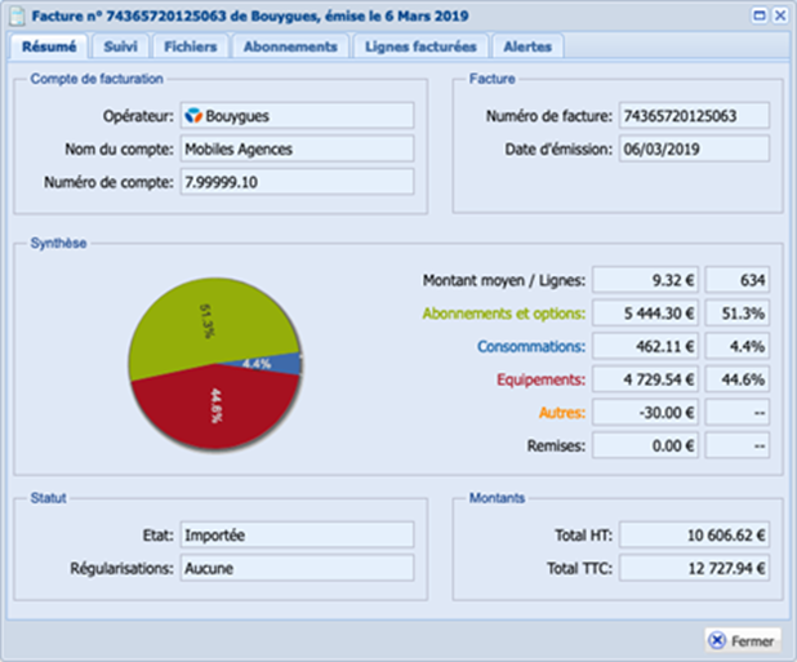This screenshot has height=662, width=797.
Task: Click the Nom du compte field
Action: (x=296, y=149)
